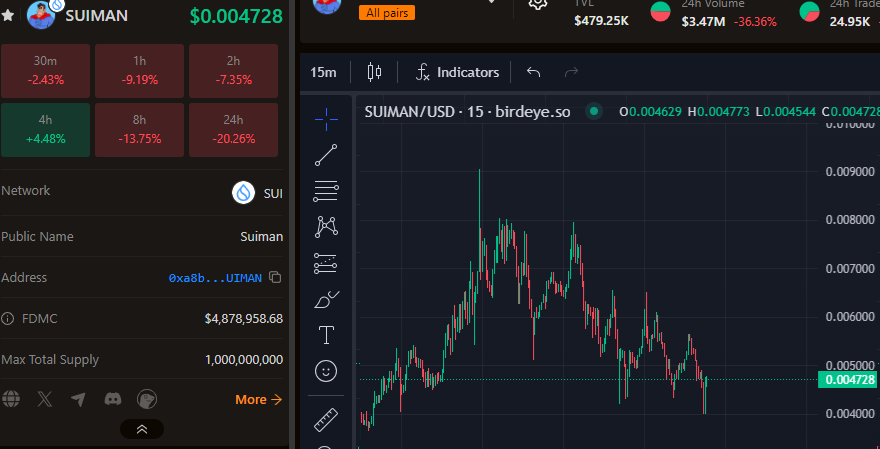880x449 pixels.
Task: Select the 30m price change tile
Action: (x=45, y=71)
